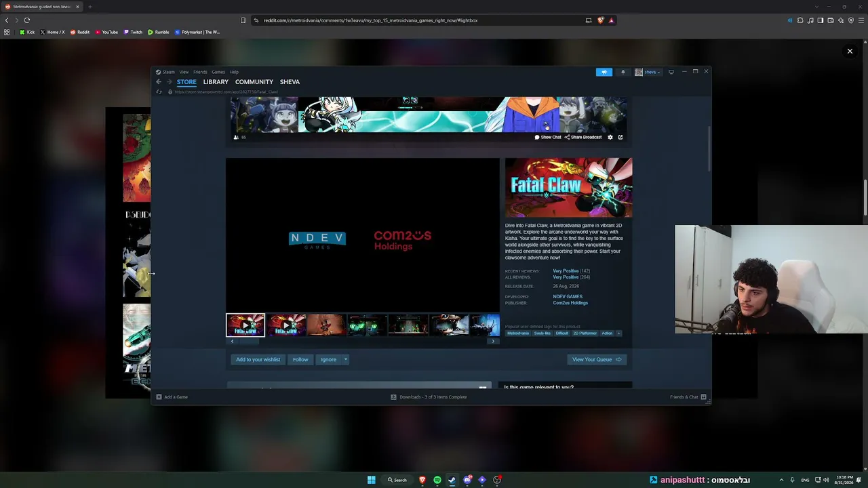
Task: Bookmark this page in the browser
Action: click(x=243, y=20)
